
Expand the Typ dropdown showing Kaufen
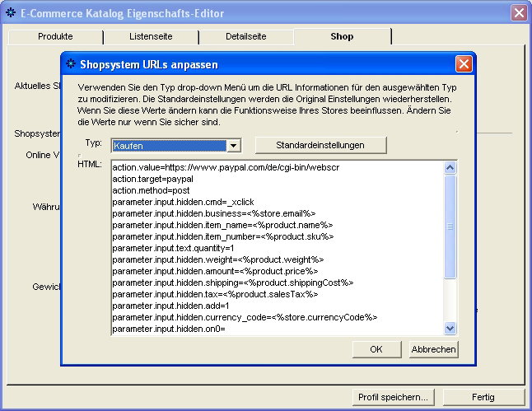coord(233,145)
